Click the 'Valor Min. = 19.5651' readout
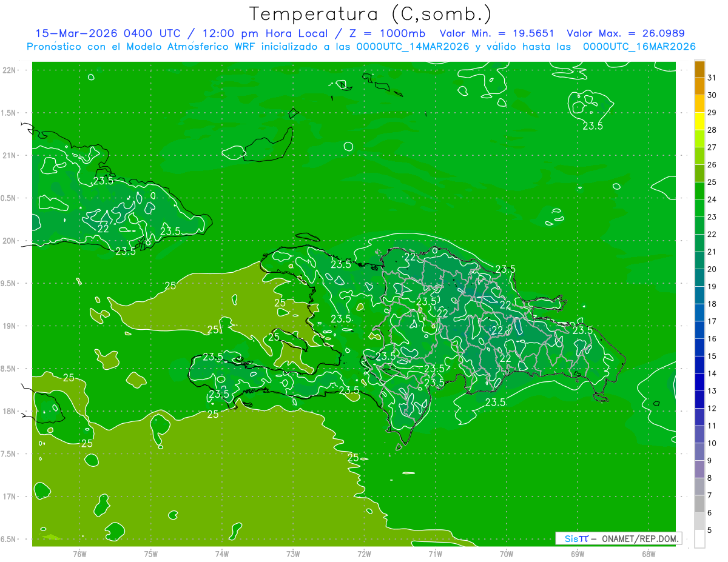 496,33
